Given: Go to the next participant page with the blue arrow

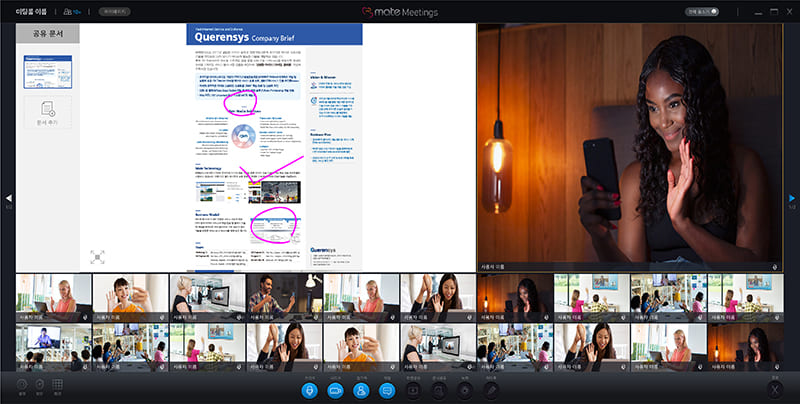Looking at the screenshot, I should 792,198.
